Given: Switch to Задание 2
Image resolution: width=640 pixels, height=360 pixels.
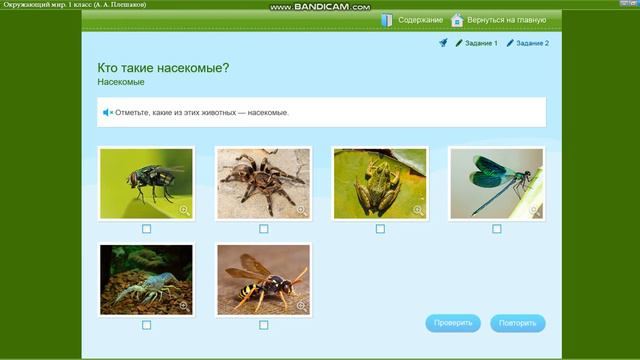Looking at the screenshot, I should 533,43.
